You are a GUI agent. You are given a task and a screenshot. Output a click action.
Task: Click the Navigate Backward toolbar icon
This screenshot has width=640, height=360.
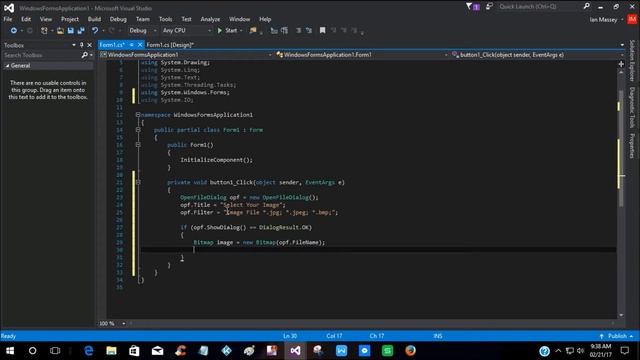click(13, 31)
